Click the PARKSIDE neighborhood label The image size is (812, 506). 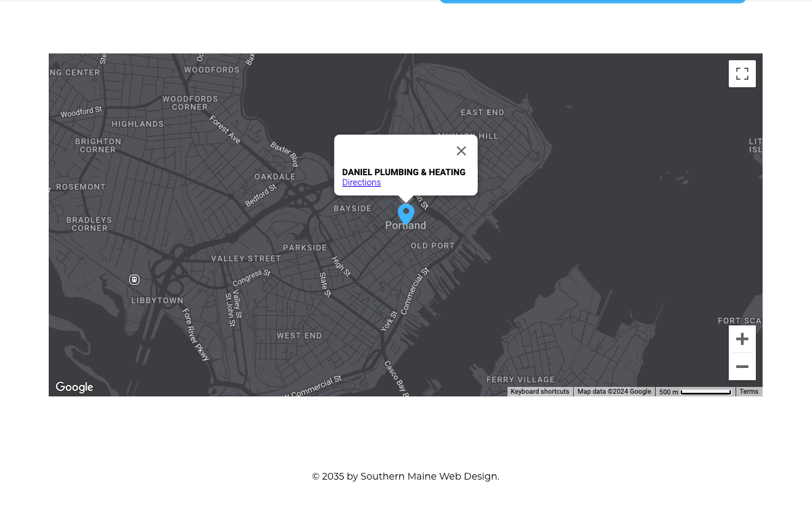tap(305, 248)
